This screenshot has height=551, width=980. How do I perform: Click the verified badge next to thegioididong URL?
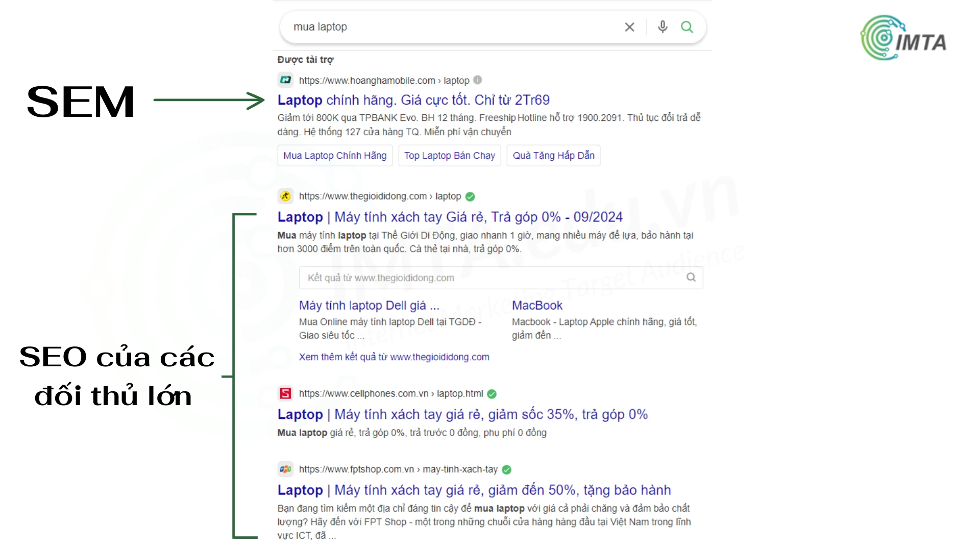[470, 196]
